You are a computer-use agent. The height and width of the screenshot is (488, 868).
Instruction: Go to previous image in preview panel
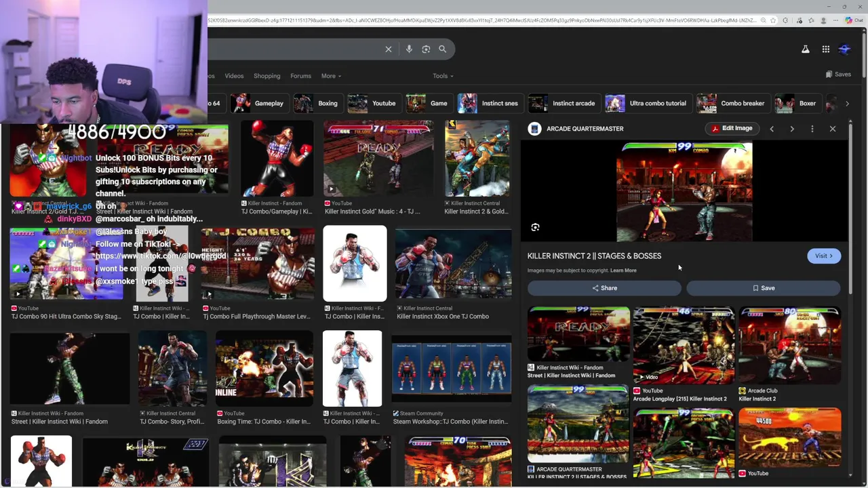point(772,129)
